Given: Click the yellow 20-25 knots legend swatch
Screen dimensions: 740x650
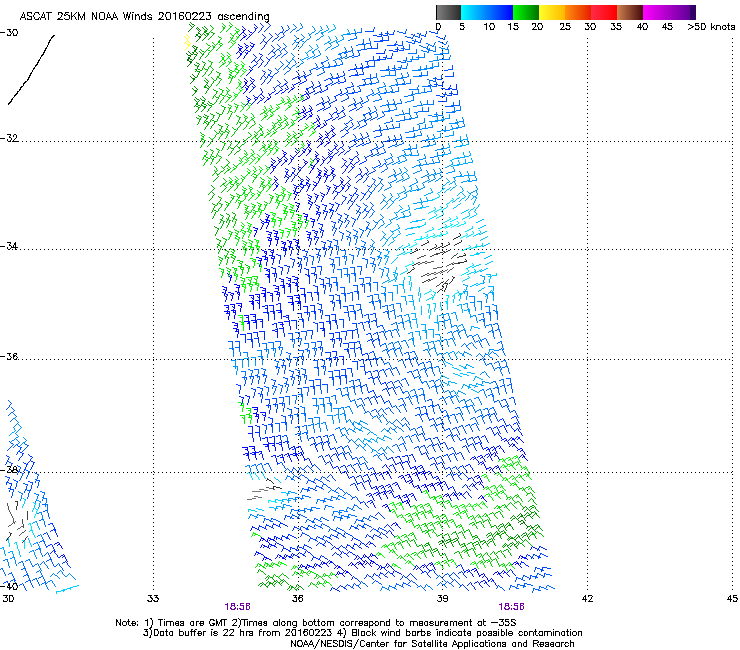Looking at the screenshot, I should click(552, 12).
